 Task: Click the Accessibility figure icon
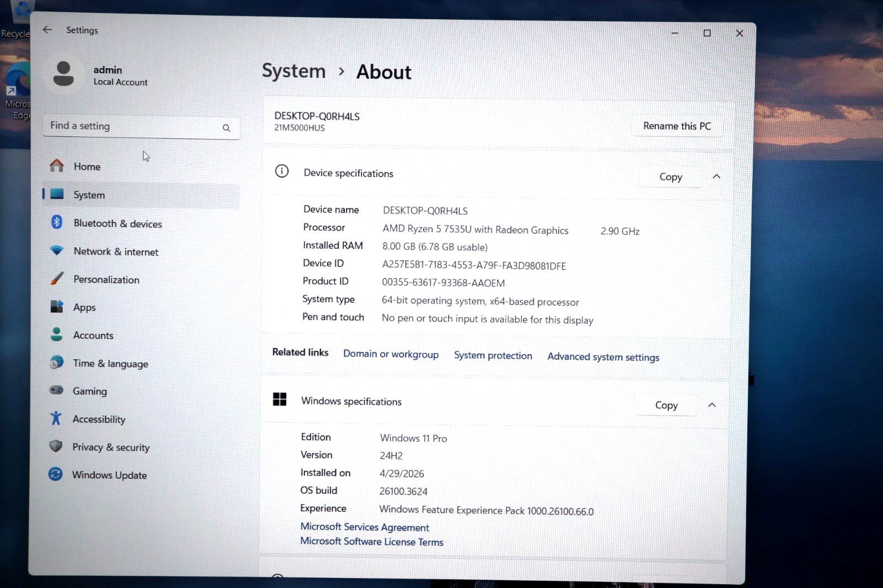point(56,419)
